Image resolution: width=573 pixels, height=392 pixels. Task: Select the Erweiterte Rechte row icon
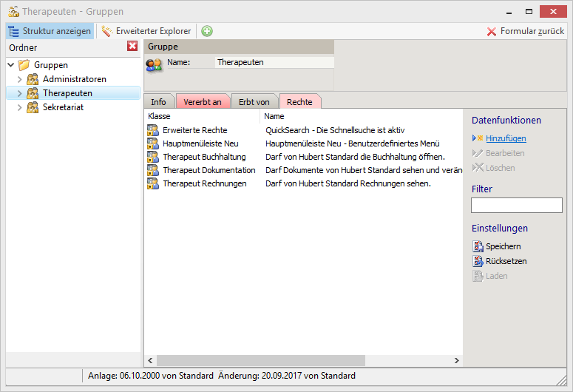152,130
